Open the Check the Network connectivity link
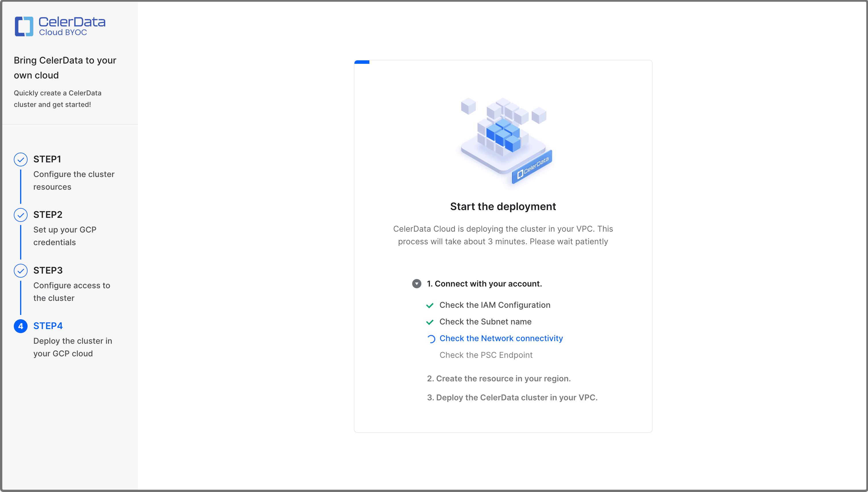This screenshot has width=868, height=492. click(x=501, y=338)
